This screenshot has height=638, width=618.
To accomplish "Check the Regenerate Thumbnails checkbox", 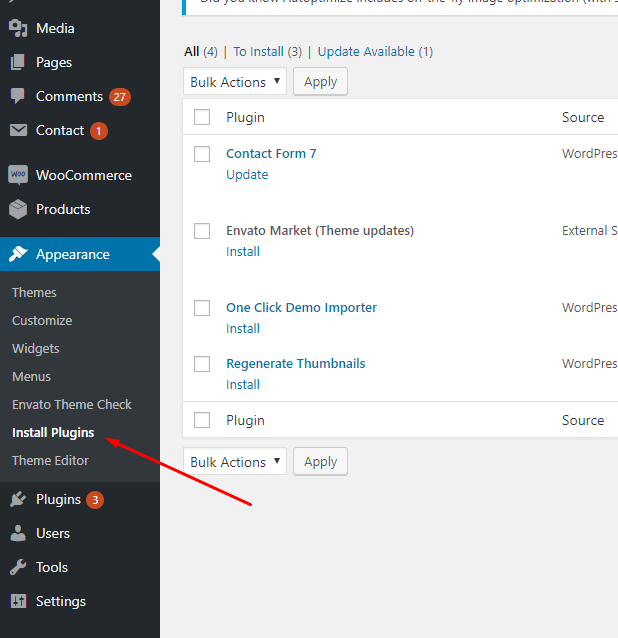I will 202,364.
